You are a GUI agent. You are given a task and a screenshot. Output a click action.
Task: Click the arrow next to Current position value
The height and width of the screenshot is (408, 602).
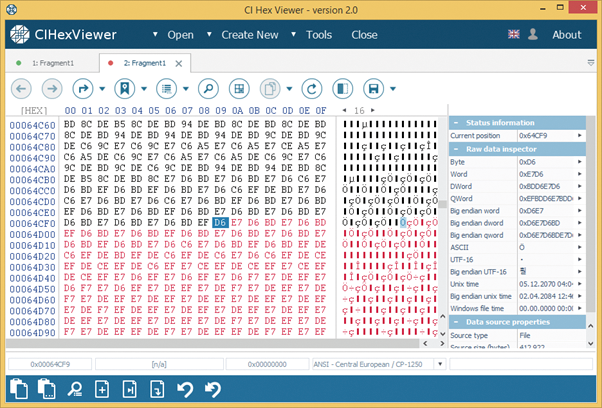coord(580,135)
